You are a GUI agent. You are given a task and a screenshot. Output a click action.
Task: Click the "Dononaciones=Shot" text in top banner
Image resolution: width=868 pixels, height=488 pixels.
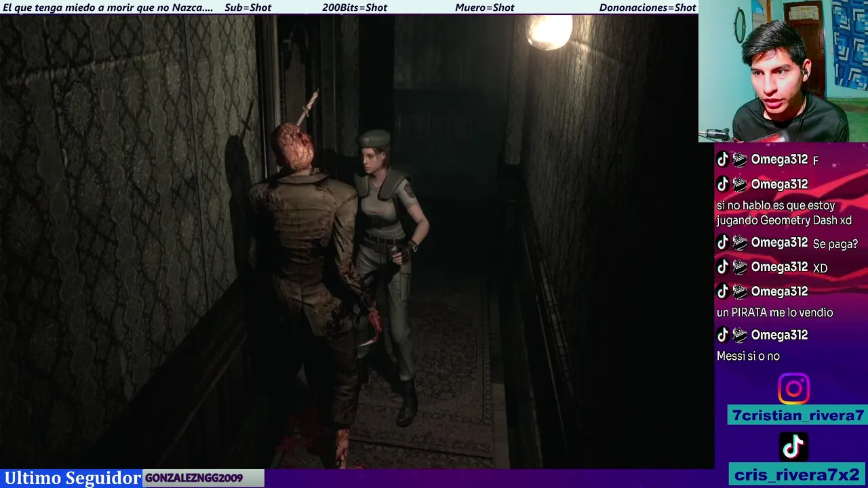[648, 7]
